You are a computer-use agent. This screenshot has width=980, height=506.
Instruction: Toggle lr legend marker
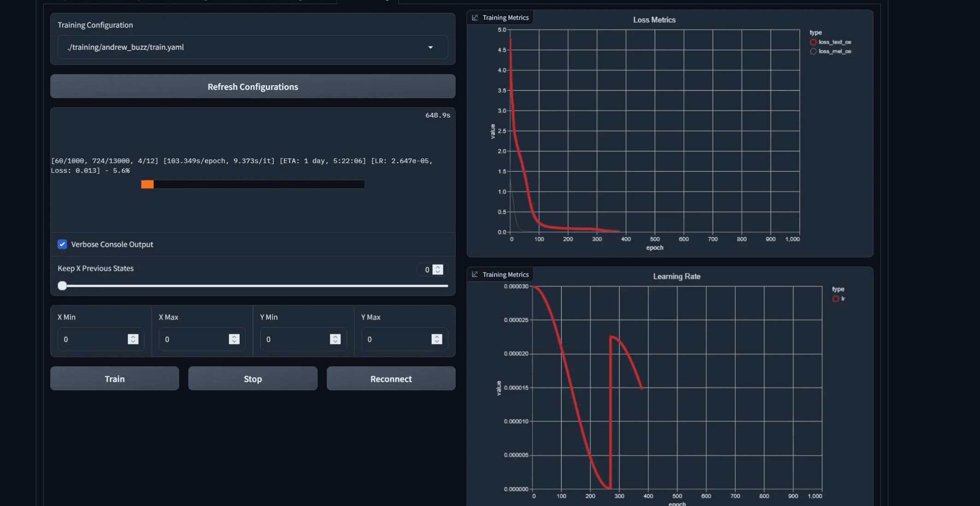[x=836, y=299]
